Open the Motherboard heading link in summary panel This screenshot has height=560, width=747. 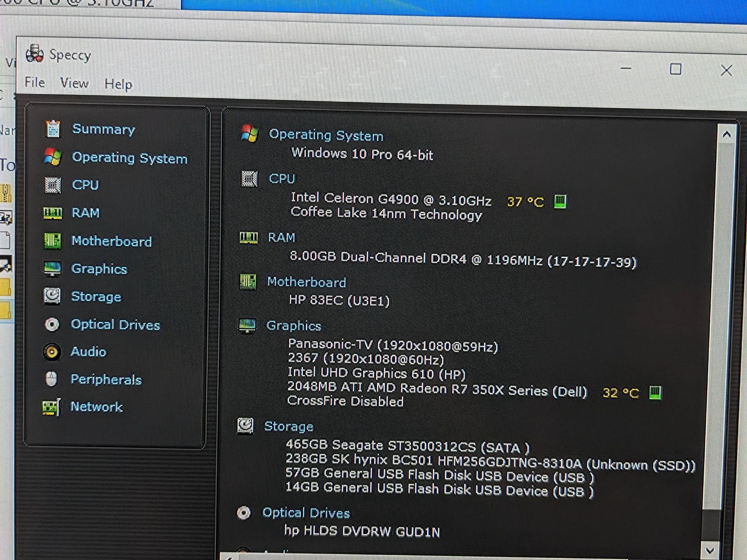306,282
